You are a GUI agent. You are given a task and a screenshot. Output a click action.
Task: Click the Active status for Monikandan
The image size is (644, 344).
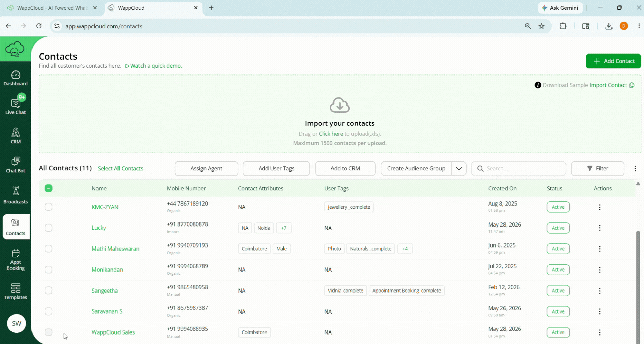(x=558, y=270)
